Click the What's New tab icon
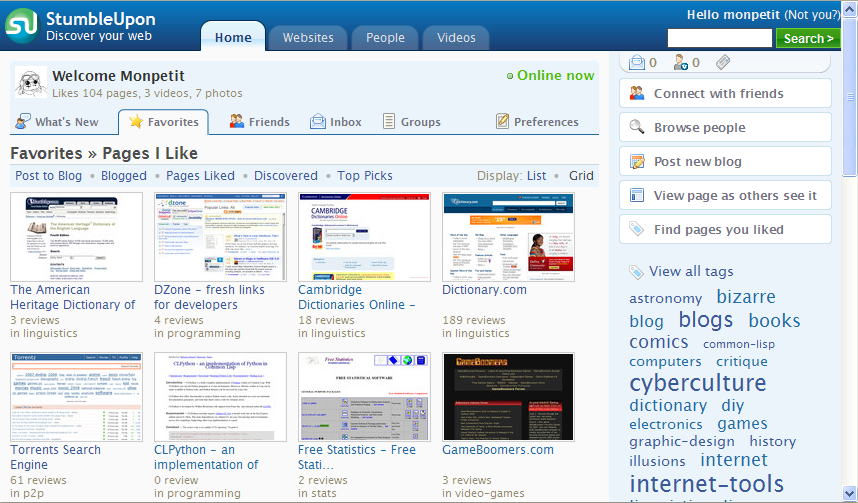 (23, 122)
